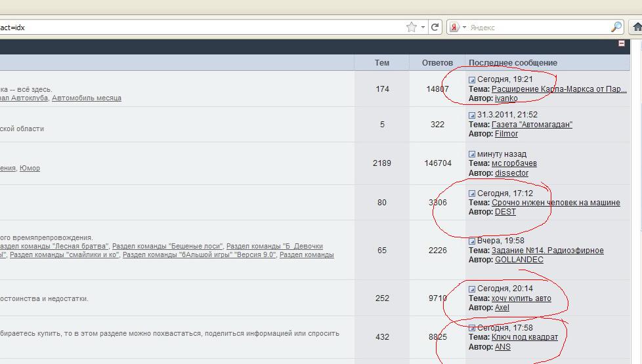This screenshot has height=364, width=642.
Task: Open the 'хочу купить авто' topic
Action: click(x=521, y=298)
